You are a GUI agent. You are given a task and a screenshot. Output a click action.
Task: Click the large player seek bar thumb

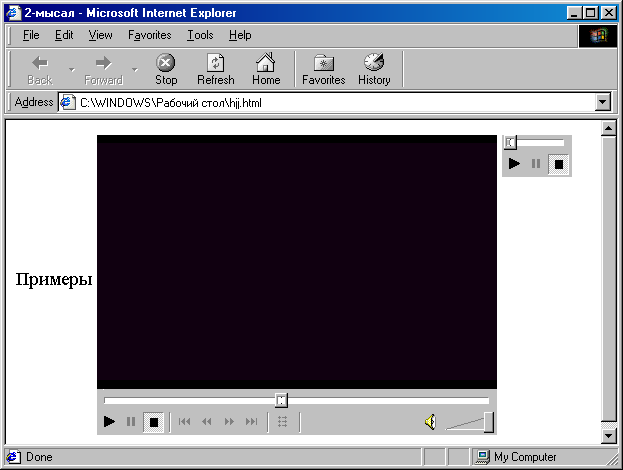(x=281, y=400)
